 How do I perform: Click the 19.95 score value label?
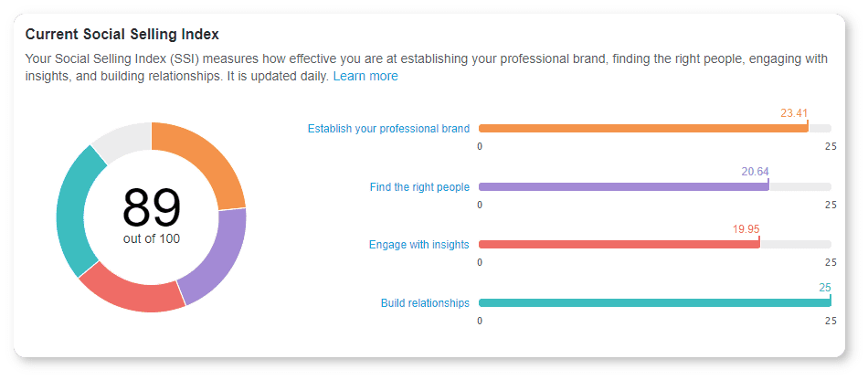pos(746,229)
